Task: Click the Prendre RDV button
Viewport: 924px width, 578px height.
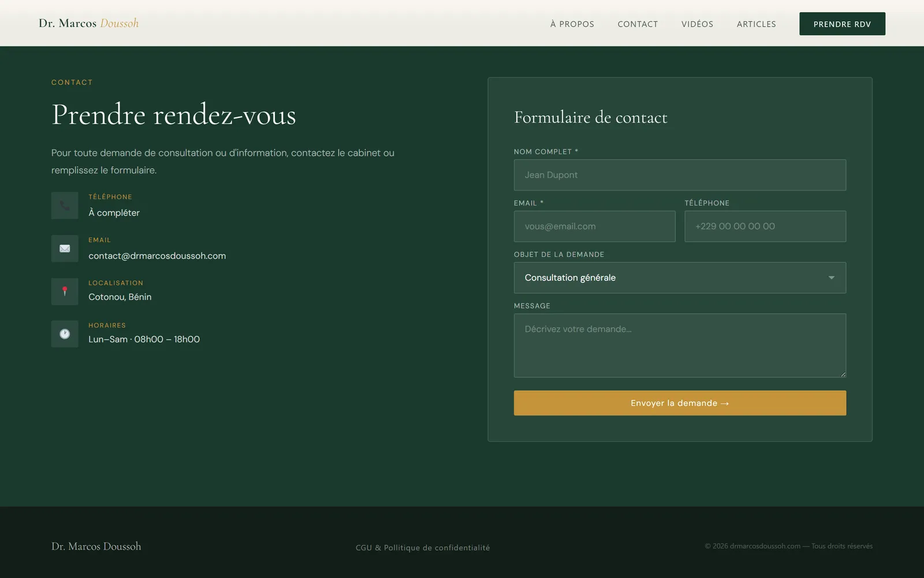Action: (842, 24)
